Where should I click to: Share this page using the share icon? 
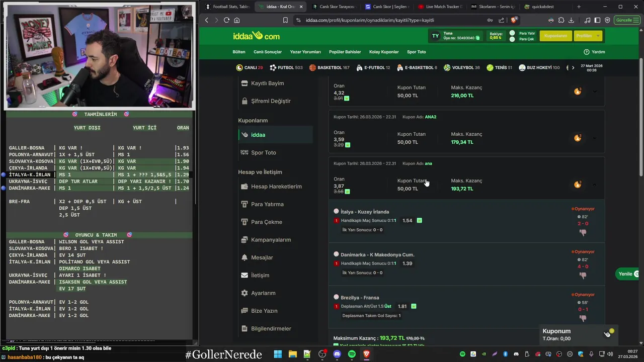tap(501, 20)
